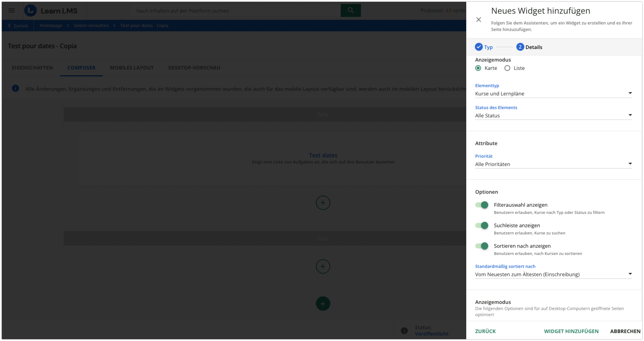Select Liste display mode

click(x=507, y=68)
